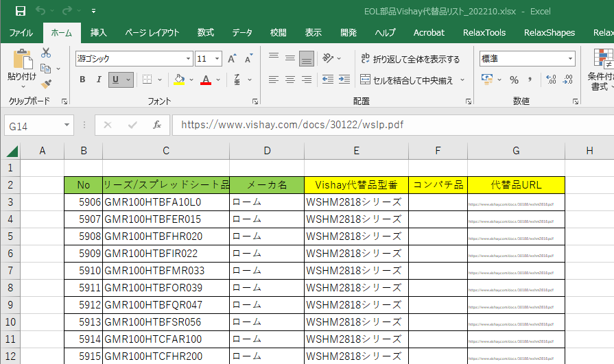Increase decimal places icon
This screenshot has height=364, width=614.
coord(551,80)
